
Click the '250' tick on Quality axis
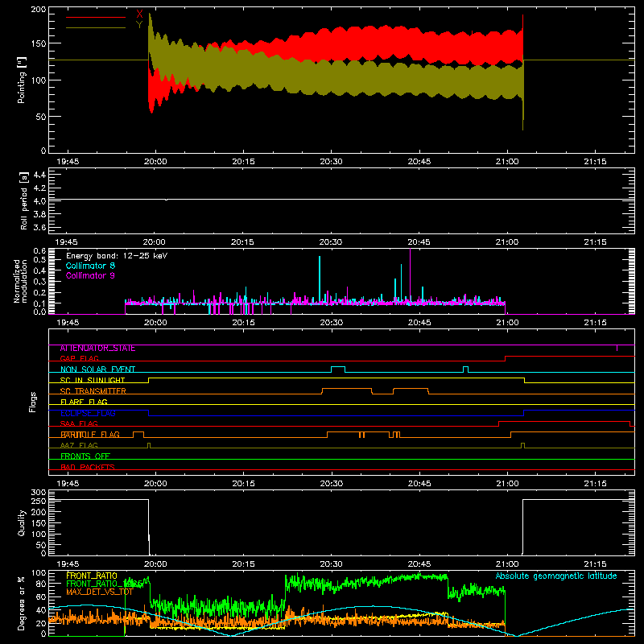(39, 502)
